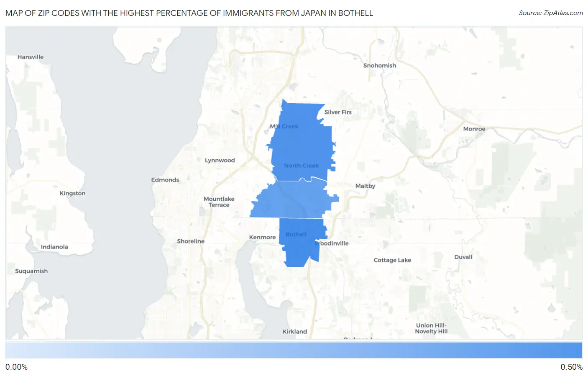Click the Indianola map label
Image resolution: width=588 pixels, height=376 pixels.
[54, 247]
